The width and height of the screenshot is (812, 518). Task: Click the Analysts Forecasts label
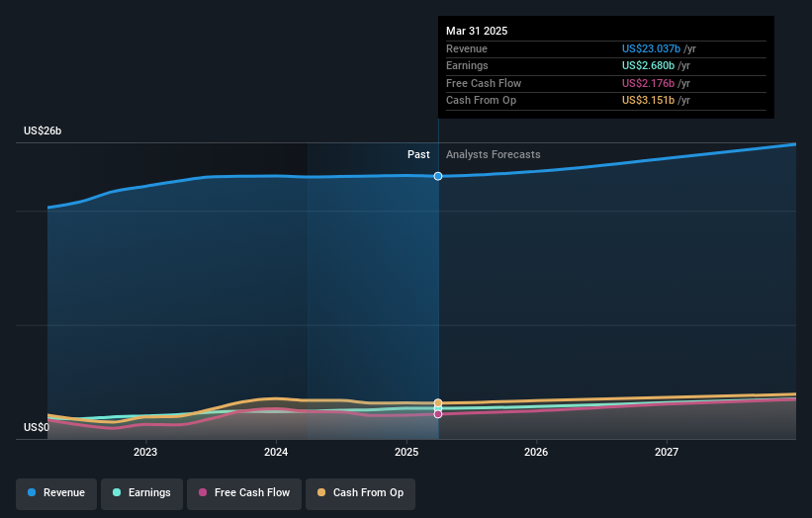[493, 154]
